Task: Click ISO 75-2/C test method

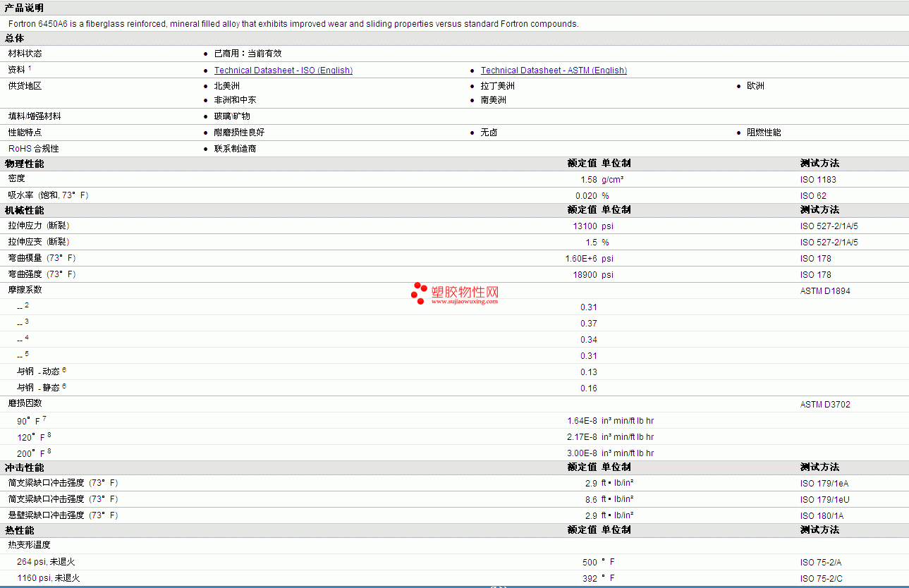Action: click(821, 579)
